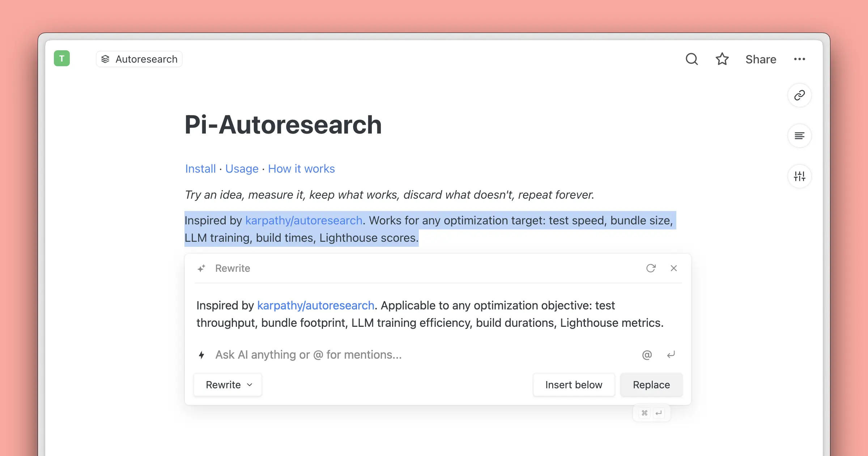Star this page as favorite
The height and width of the screenshot is (456, 868).
click(x=722, y=59)
